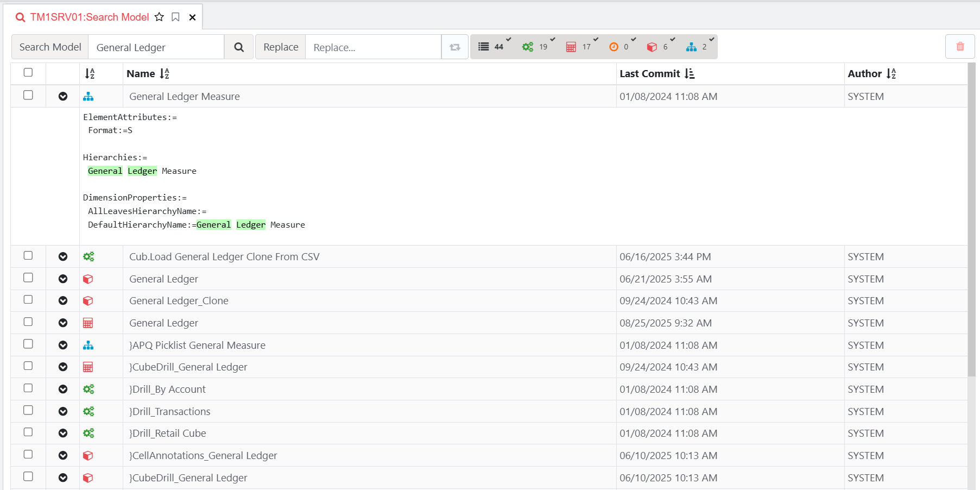
Task: Click the vertical scrollbar of results list
Action: [972, 220]
